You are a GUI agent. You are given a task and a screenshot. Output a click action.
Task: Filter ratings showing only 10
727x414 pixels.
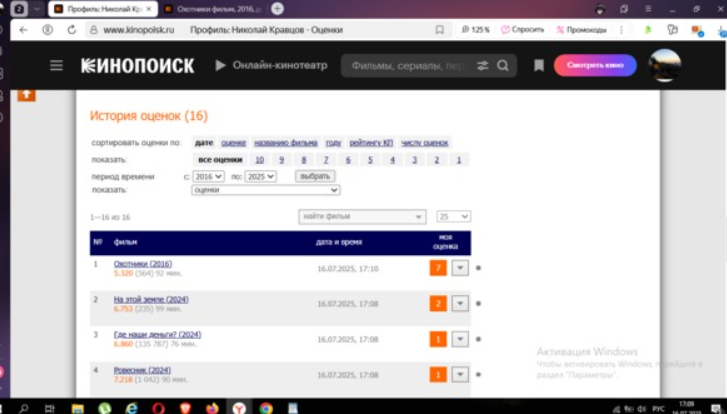260,159
